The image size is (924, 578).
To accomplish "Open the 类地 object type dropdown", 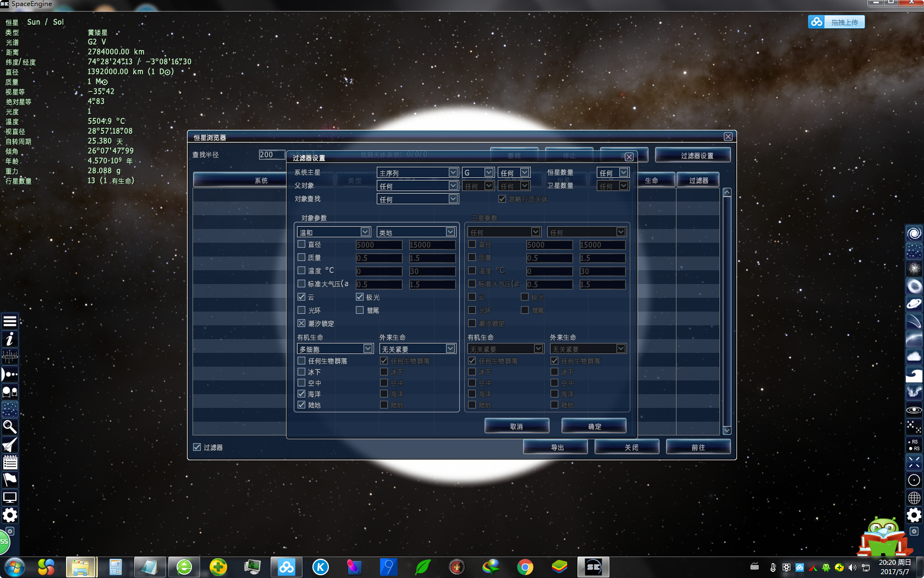I will (450, 232).
